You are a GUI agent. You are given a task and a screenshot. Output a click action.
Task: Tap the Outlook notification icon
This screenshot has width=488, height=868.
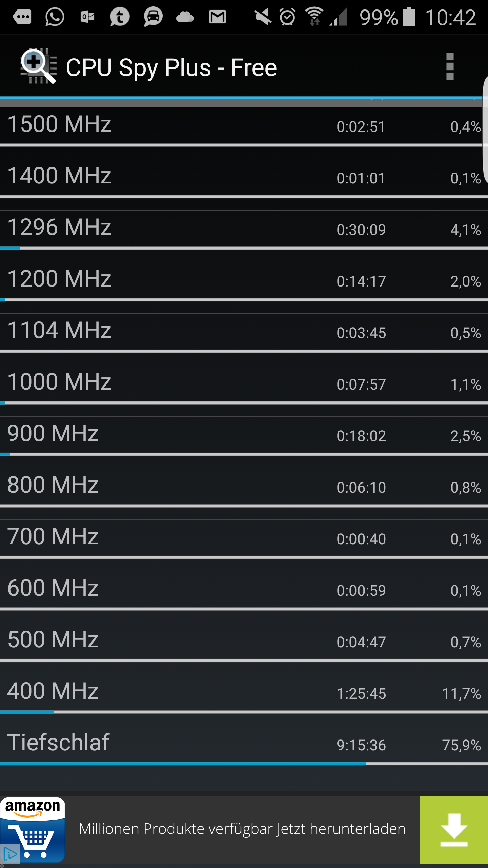coord(87,17)
